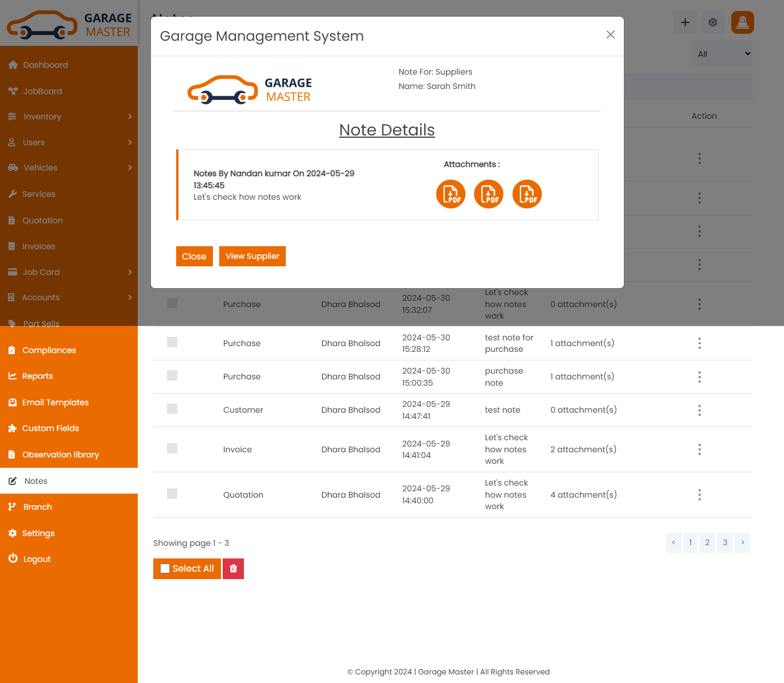Open action menu for Quotation note row
Viewport: 784px width, 683px height.
[x=699, y=495]
